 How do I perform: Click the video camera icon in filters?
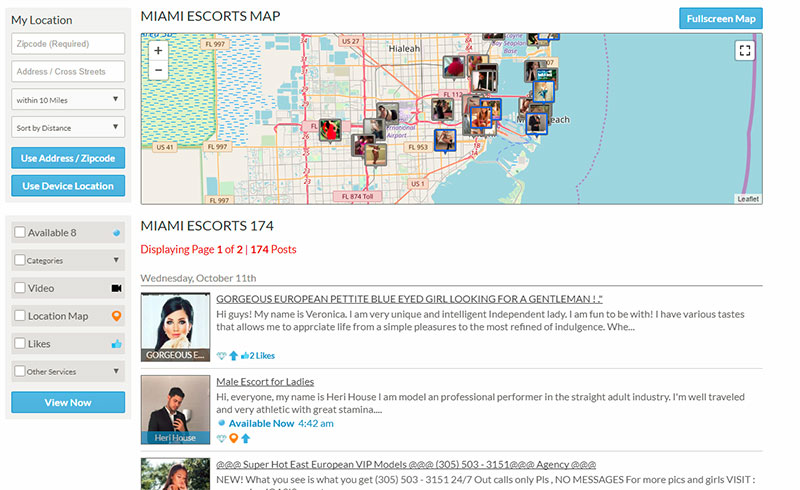coord(116,288)
